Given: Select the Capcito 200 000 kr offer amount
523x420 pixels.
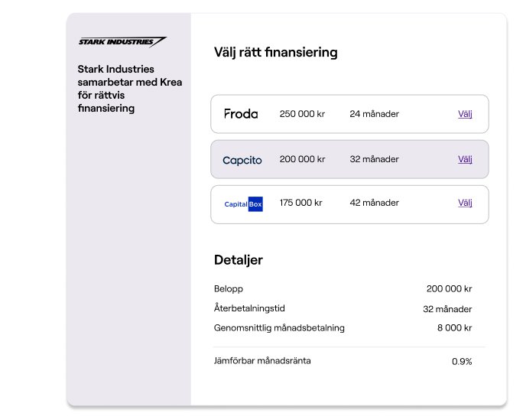Looking at the screenshot, I should (302, 159).
